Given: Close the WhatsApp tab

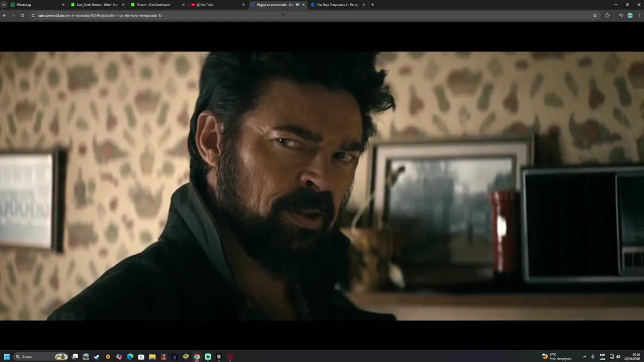Looking at the screenshot, I should pyautogui.click(x=63, y=5).
